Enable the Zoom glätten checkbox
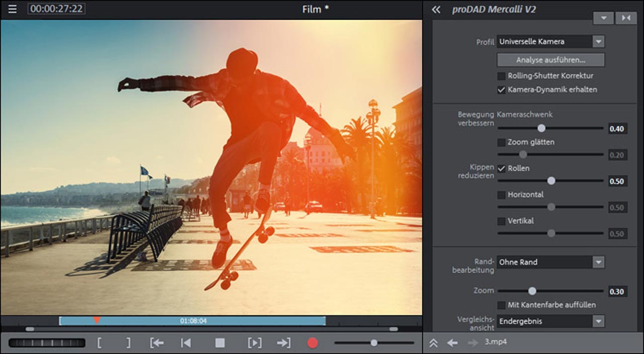The image size is (644, 354). point(501,143)
